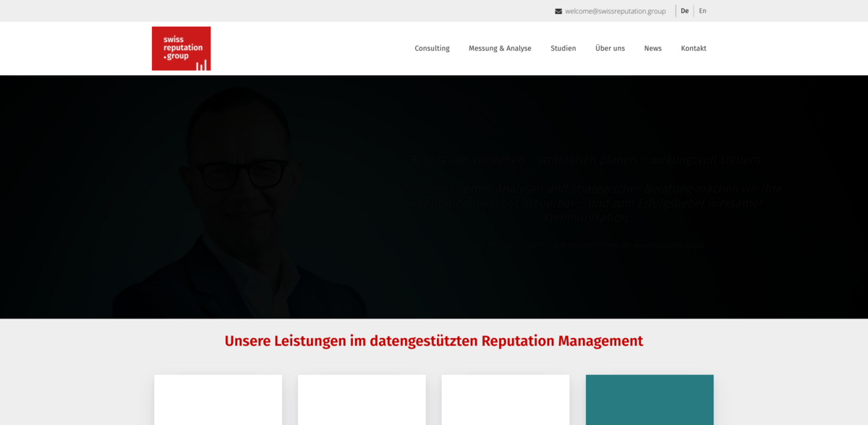The width and height of the screenshot is (868, 425).
Task: Open the Über uns navigation entry
Action: point(610,48)
